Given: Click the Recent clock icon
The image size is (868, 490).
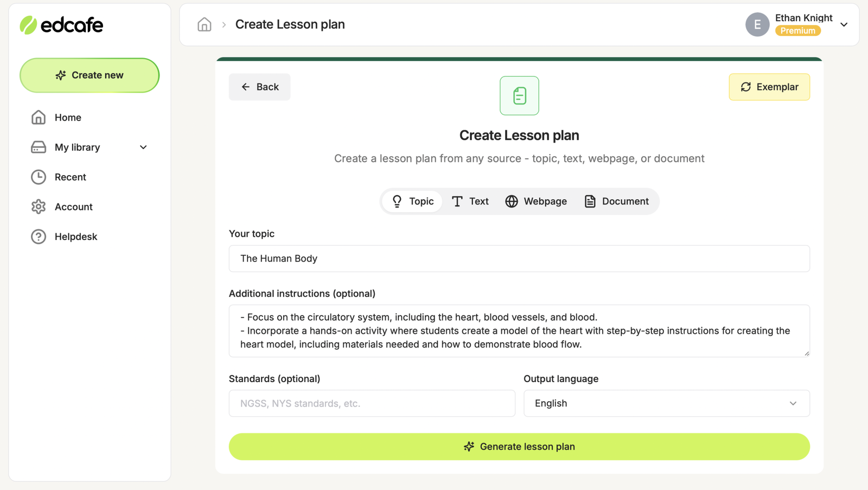Looking at the screenshot, I should 38,177.
